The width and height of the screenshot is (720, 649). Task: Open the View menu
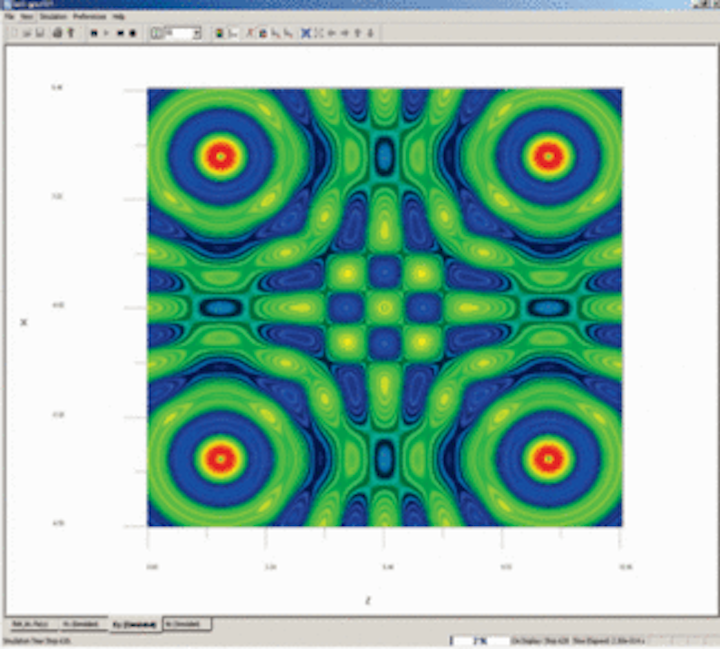(x=27, y=17)
